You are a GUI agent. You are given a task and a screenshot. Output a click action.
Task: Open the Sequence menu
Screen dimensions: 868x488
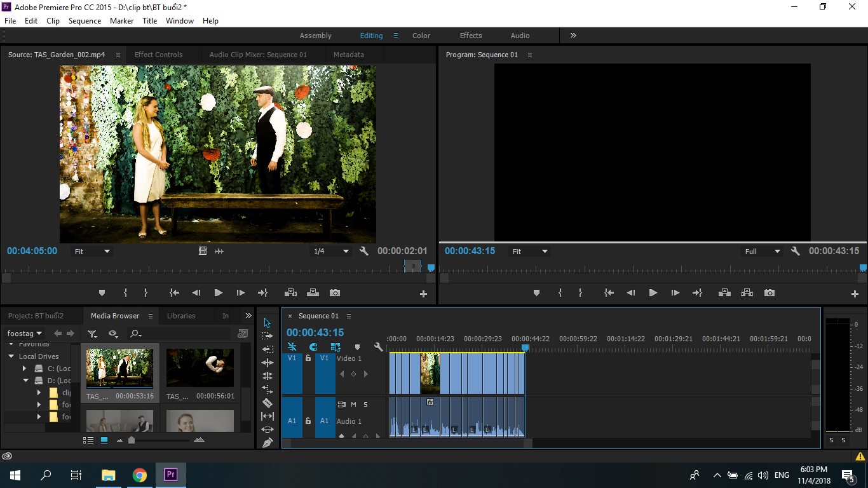(85, 21)
